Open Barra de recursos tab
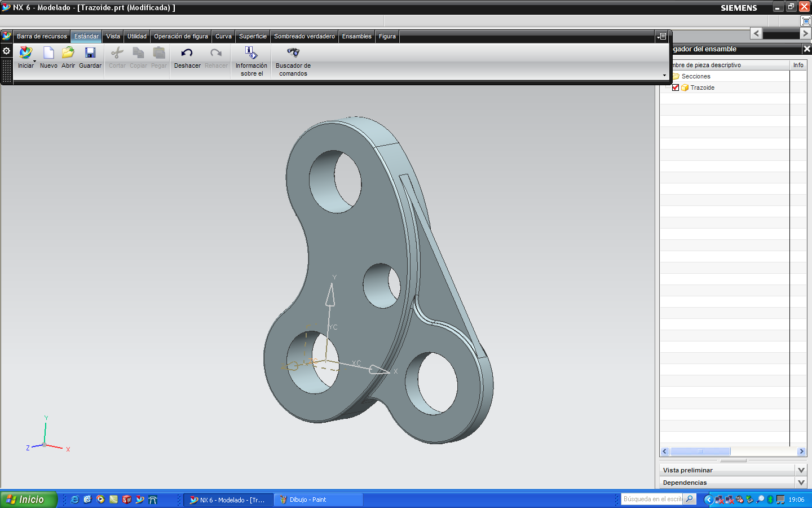This screenshot has height=508, width=812. click(x=42, y=36)
